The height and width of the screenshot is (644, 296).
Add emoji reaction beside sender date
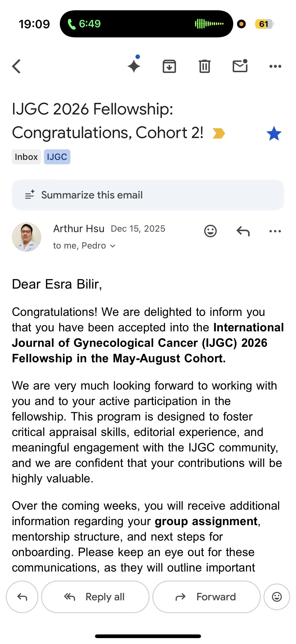click(210, 231)
